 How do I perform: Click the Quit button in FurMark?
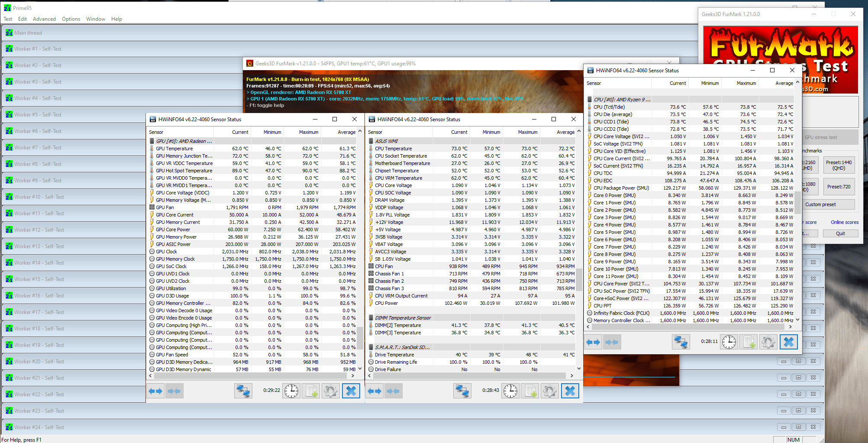pyautogui.click(x=840, y=233)
